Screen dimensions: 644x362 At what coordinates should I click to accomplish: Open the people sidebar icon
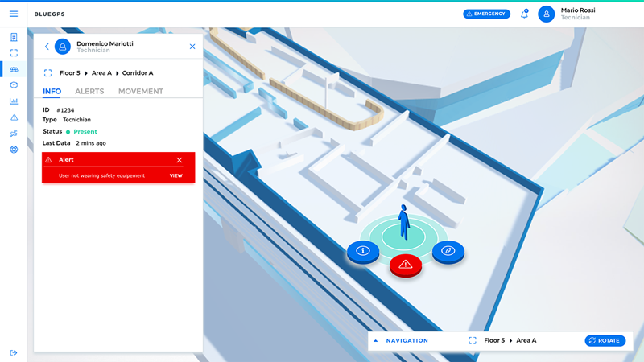[x=14, y=69]
